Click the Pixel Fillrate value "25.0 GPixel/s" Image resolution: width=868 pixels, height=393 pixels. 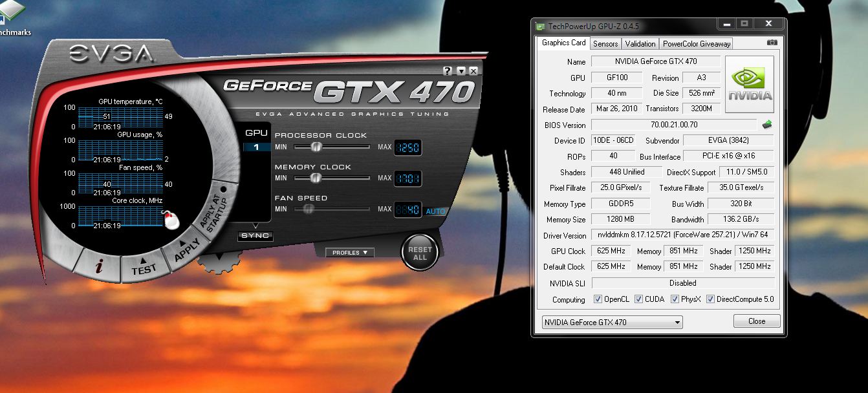point(620,187)
